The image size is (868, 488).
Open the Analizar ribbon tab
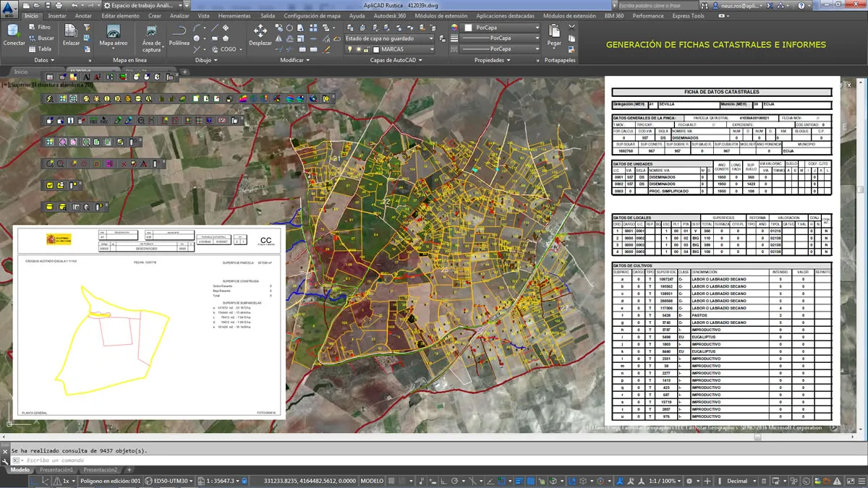(179, 15)
